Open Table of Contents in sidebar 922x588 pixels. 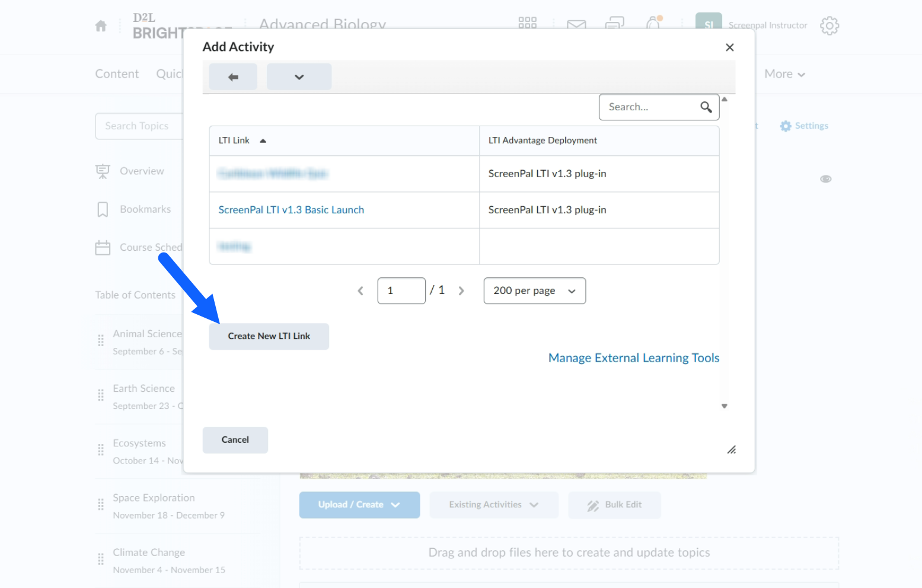pyautogui.click(x=135, y=295)
